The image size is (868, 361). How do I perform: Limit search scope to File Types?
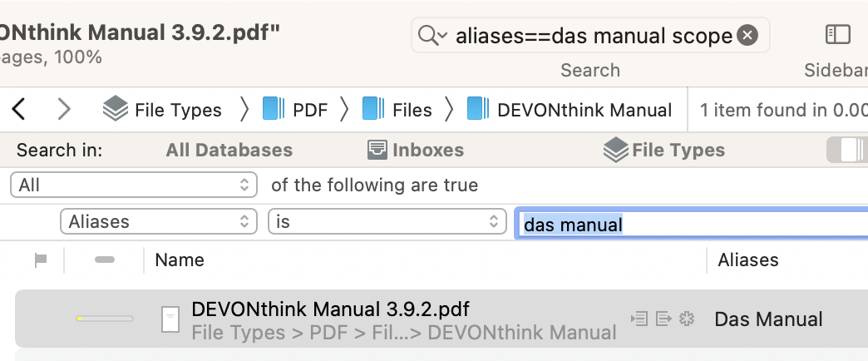tap(663, 151)
